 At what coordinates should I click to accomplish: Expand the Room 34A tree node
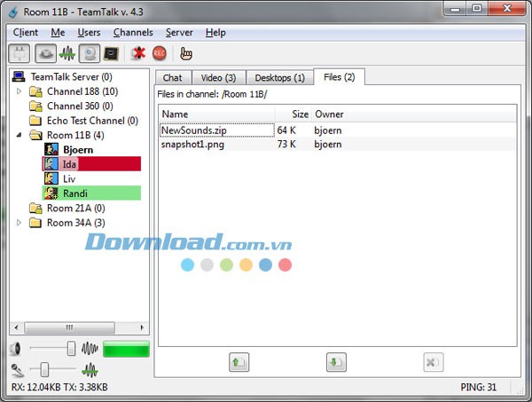pos(20,223)
